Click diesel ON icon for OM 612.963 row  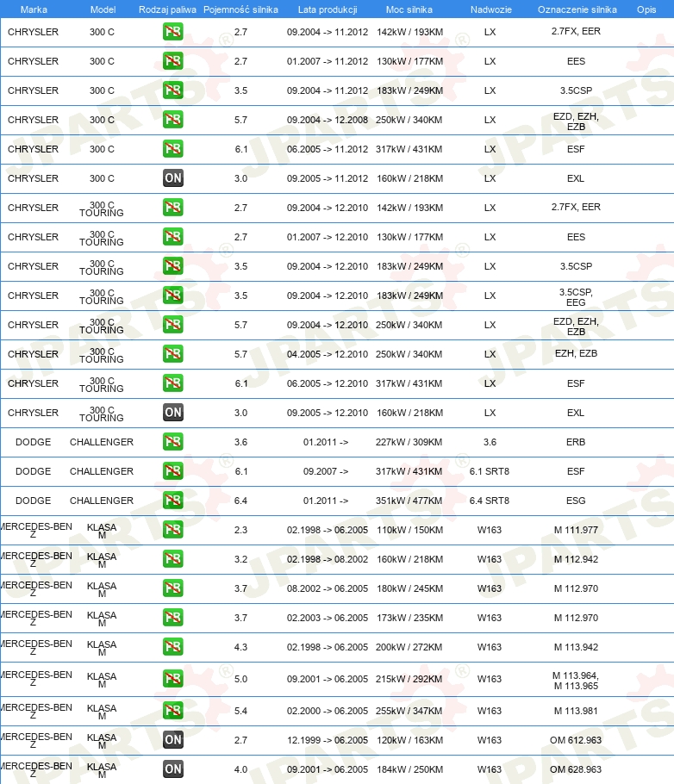(172, 739)
